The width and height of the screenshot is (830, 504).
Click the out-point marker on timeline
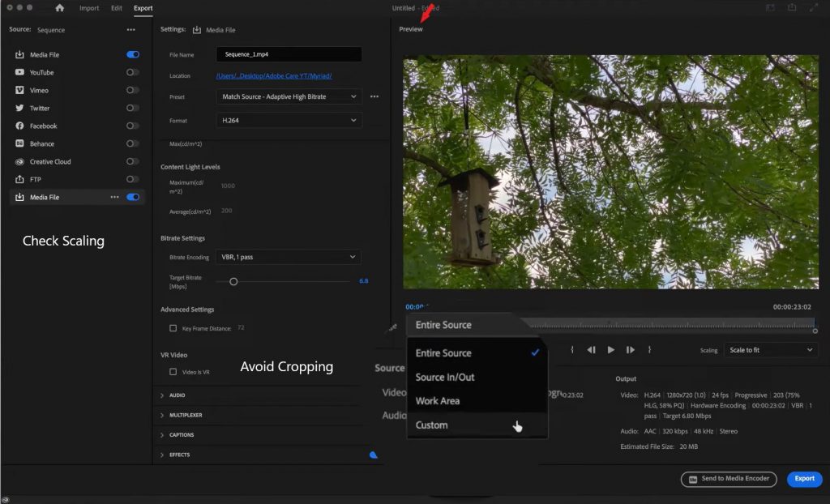pyautogui.click(x=815, y=331)
